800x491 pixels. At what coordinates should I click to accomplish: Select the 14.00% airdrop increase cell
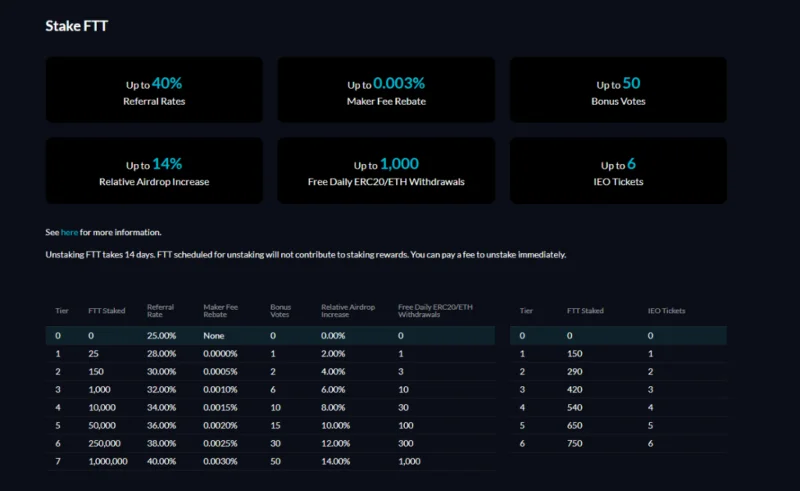click(x=335, y=461)
